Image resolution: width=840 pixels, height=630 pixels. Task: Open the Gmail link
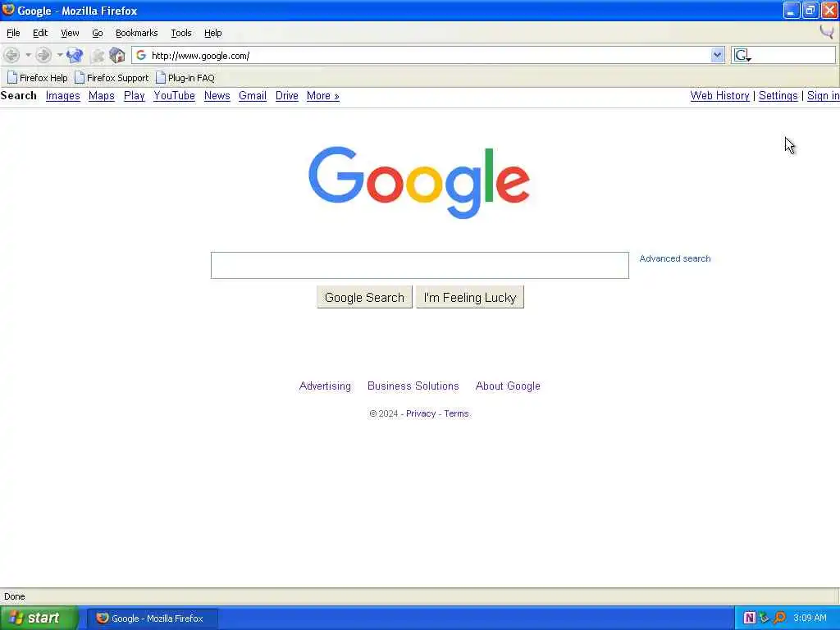point(253,95)
